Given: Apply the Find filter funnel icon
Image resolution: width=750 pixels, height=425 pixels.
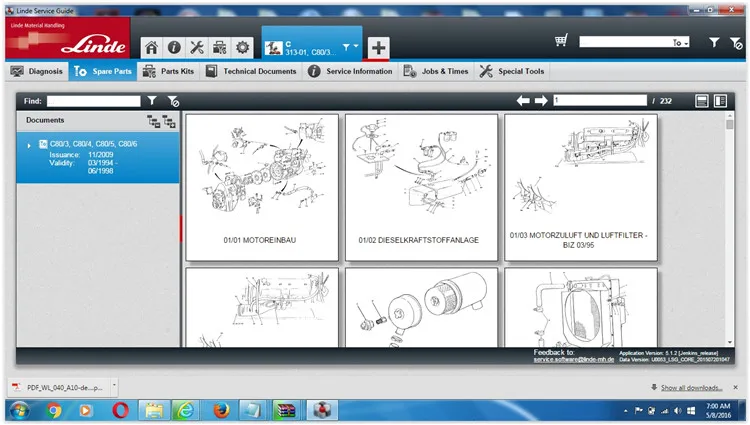Looking at the screenshot, I should coord(152,100).
